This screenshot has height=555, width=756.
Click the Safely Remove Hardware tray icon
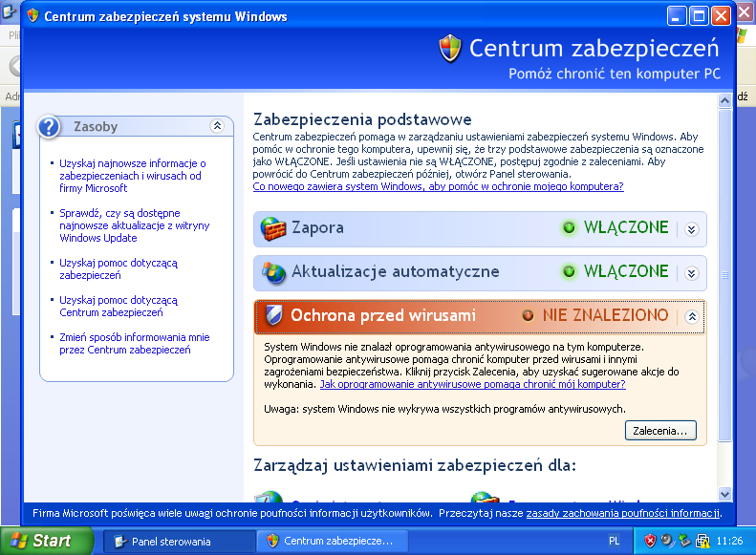[684, 541]
